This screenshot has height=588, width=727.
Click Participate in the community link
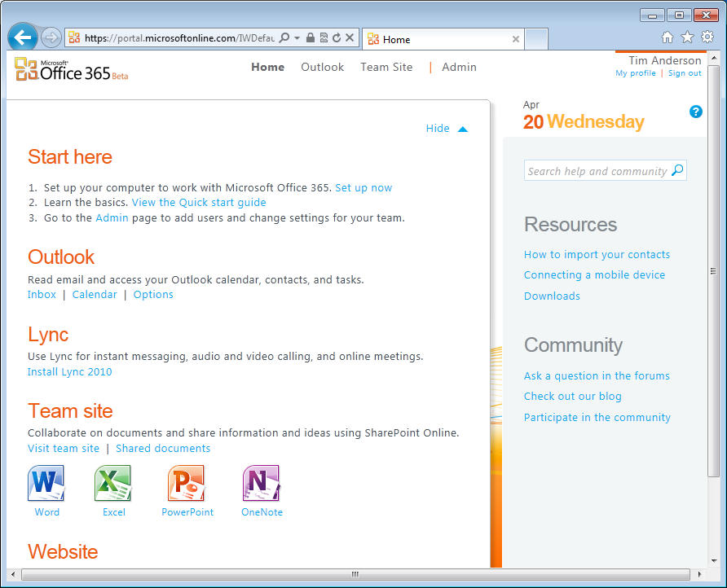coord(597,418)
